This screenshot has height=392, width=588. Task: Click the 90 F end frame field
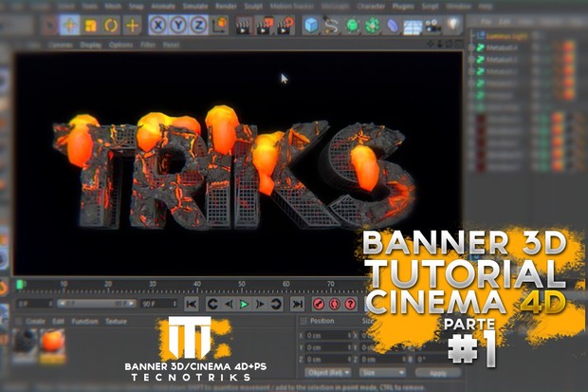pyautogui.click(x=159, y=304)
